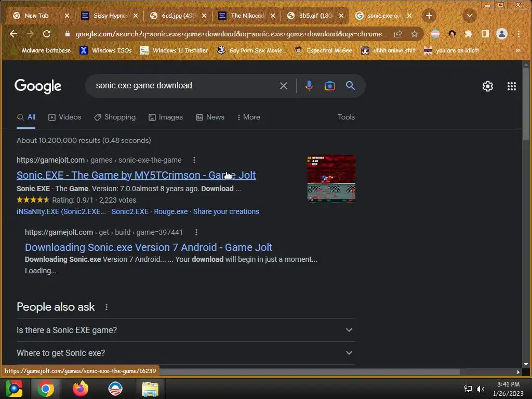Click the share page icon in address bar

(398, 34)
